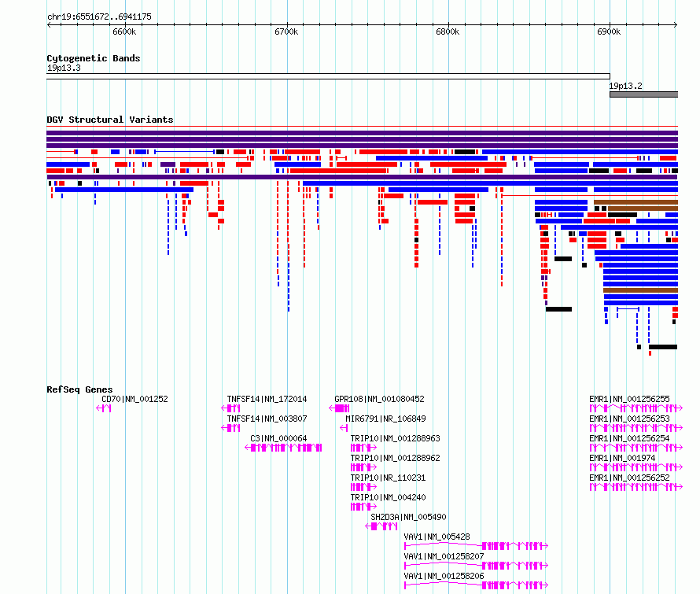Click the 6800k ruler tick label
700x594 pixels.
click(x=448, y=31)
